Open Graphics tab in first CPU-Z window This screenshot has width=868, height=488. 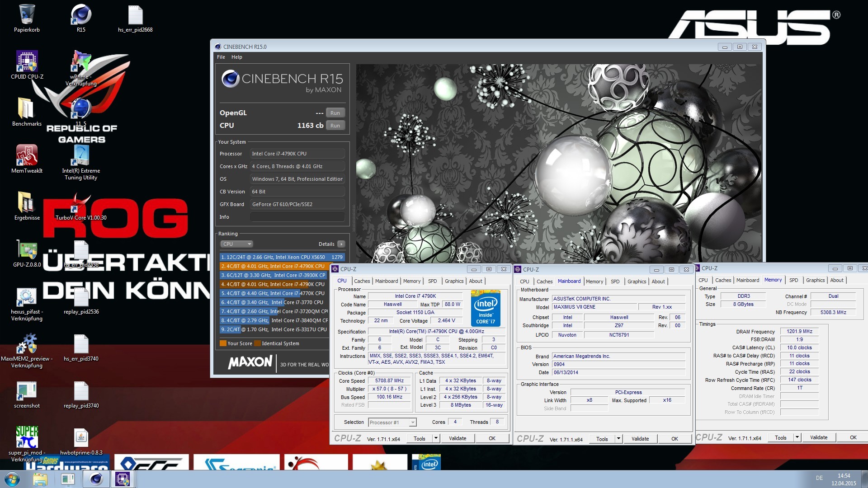pyautogui.click(x=454, y=281)
